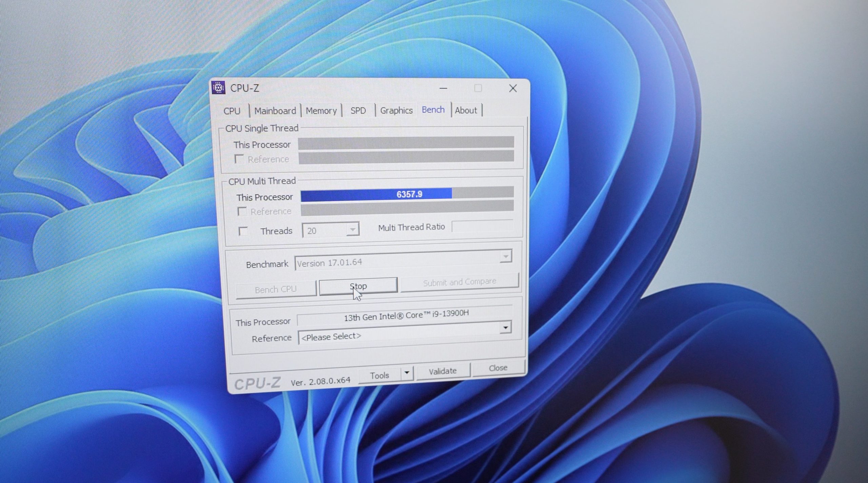Viewport: 868px width, 483px height.
Task: Click the Validate button
Action: click(442, 371)
